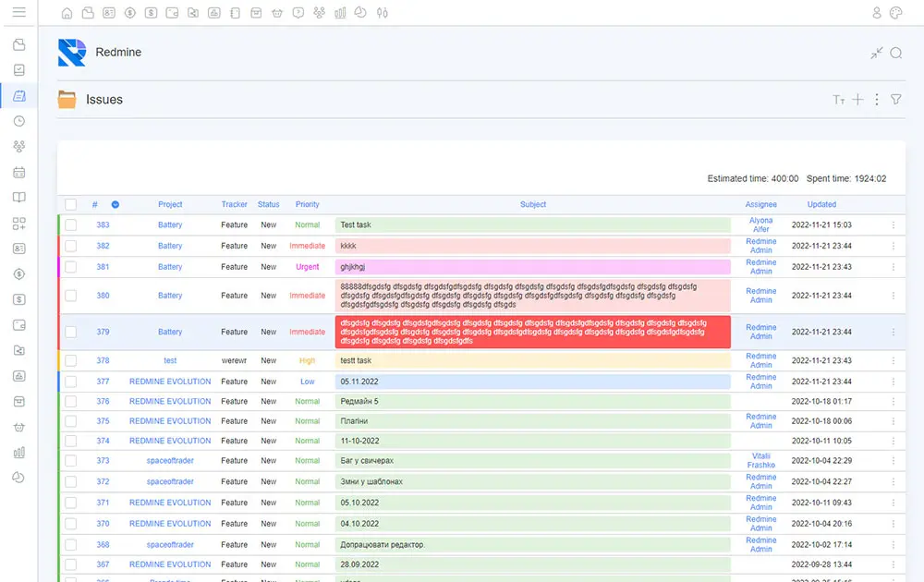Open the theme palette icon in the top right
This screenshot has width=924, height=582.
point(895,13)
